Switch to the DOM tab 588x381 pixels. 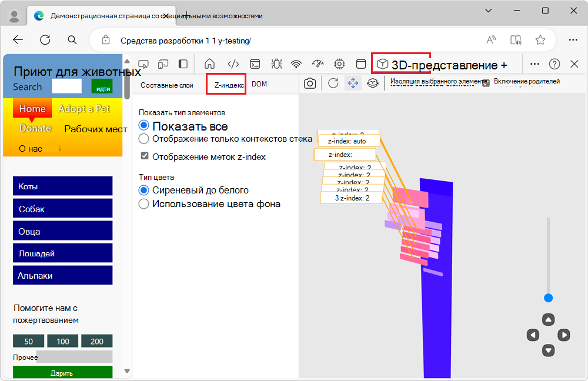(x=259, y=84)
